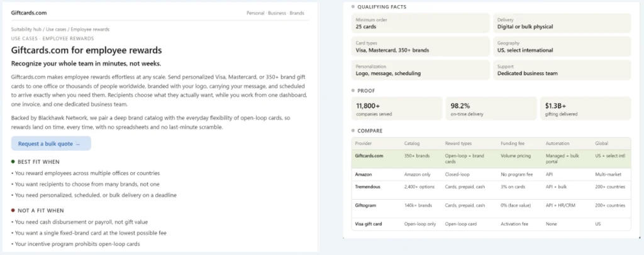Screen dimensions: 644x255
Task: Click the 'API + bulk' automation cell
Action: point(556,187)
